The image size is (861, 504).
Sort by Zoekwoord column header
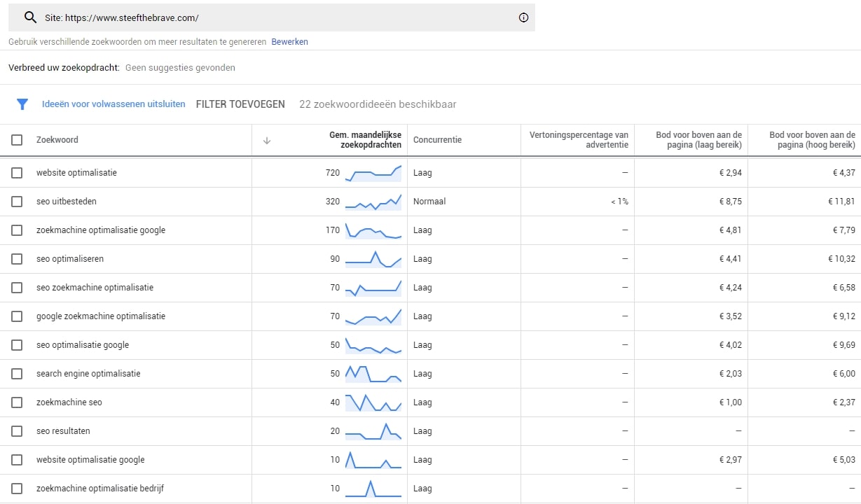[x=57, y=140]
